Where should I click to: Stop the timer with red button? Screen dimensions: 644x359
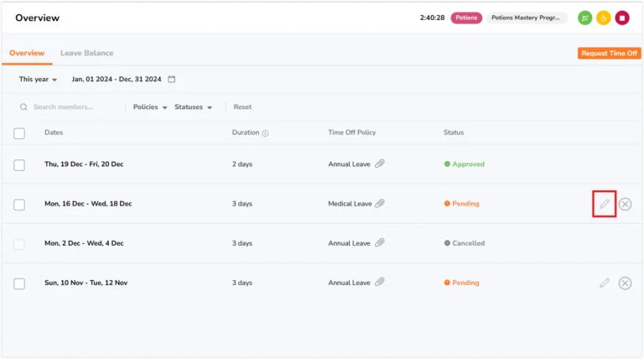[x=622, y=18]
